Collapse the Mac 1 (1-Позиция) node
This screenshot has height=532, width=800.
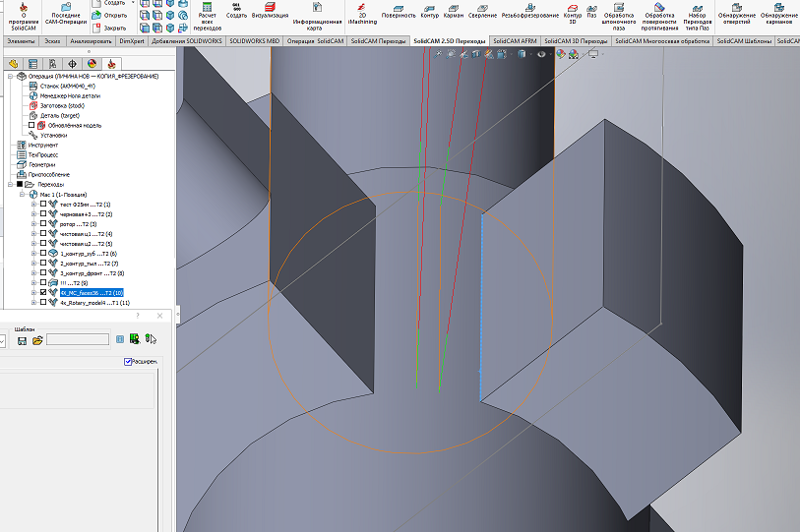(21, 194)
